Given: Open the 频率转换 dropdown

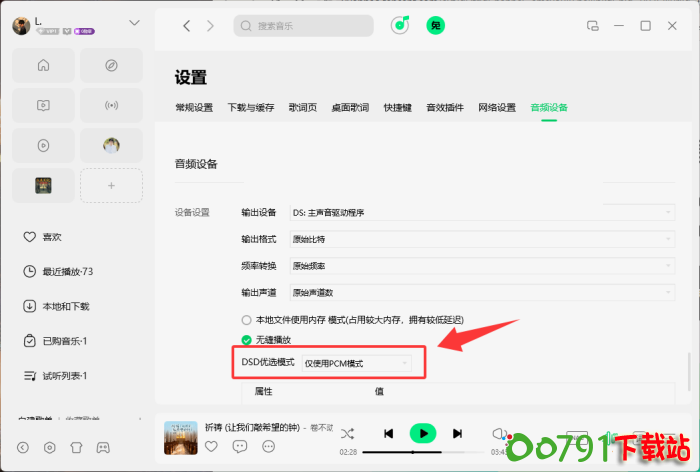Looking at the screenshot, I should pos(482,266).
